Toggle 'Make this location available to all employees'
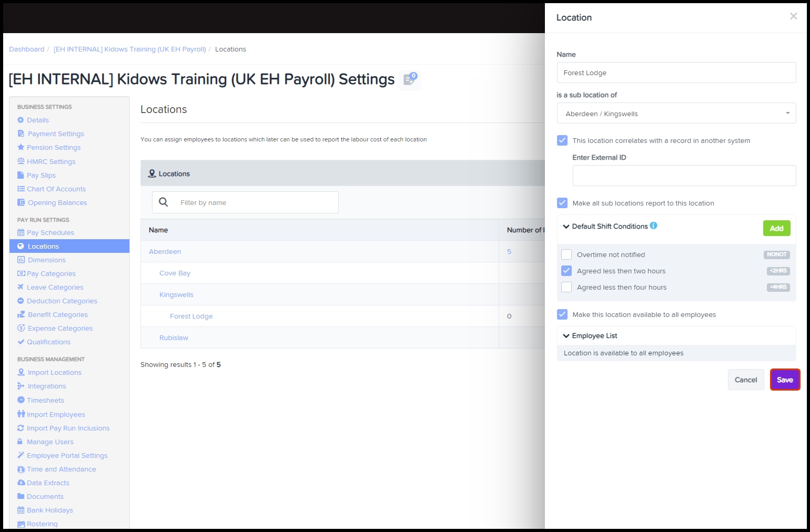The width and height of the screenshot is (810, 532). 562,314
